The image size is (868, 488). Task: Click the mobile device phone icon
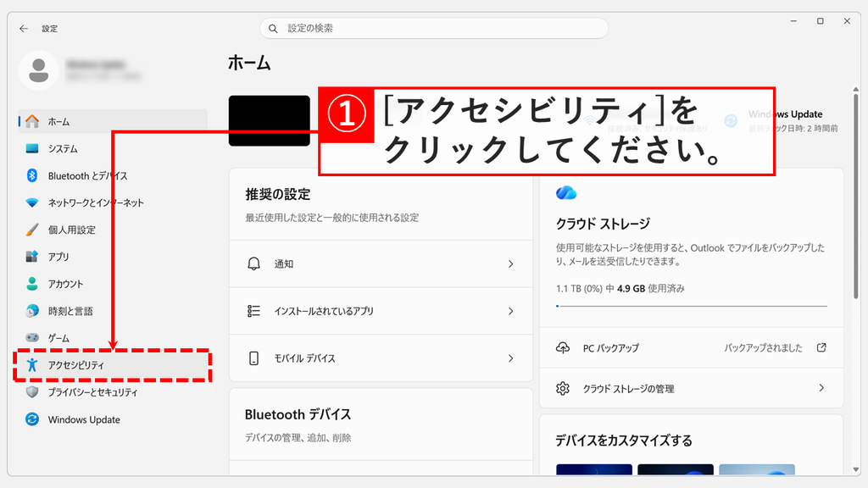coord(253,358)
